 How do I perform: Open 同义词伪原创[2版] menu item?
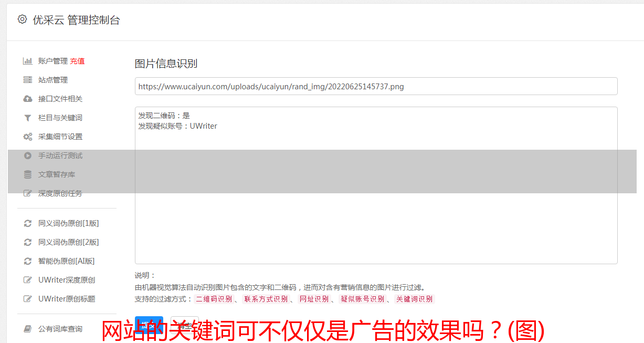tap(68, 242)
